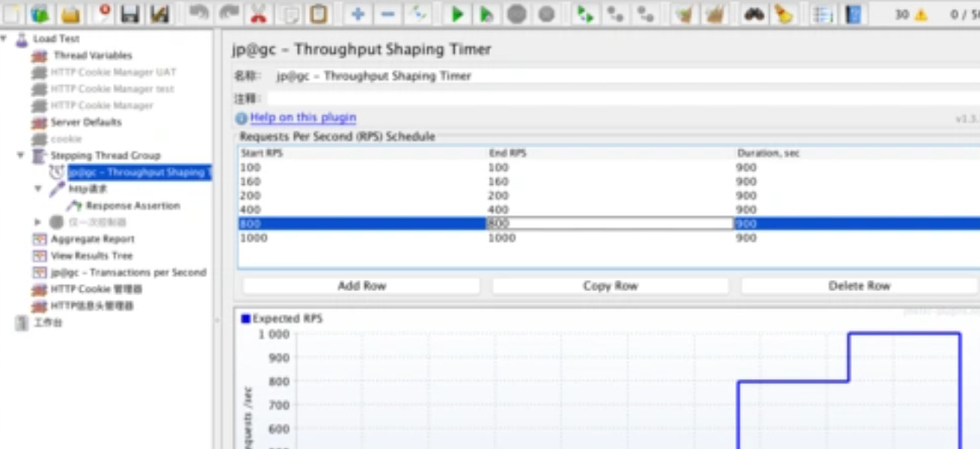The image size is (980, 449).
Task: Click the Help book icon in toolbar
Action: coord(853,13)
